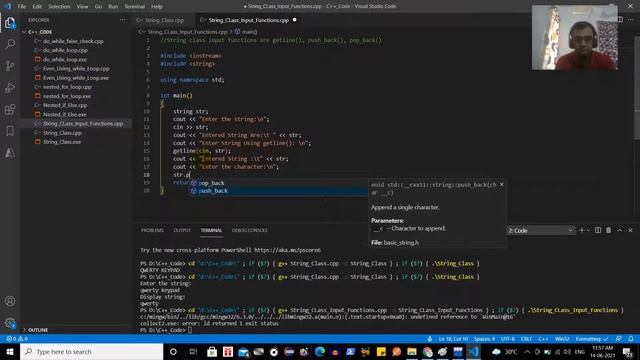640x360 pixels.
Task: Open the Search view in activity bar
Action: click(x=10, y=44)
